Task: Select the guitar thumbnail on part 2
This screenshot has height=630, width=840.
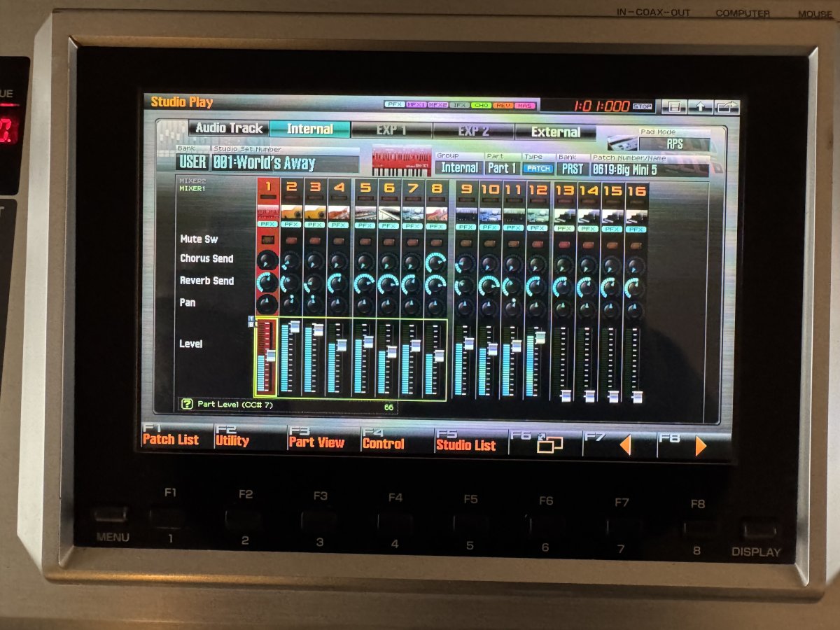Action: coord(291,213)
